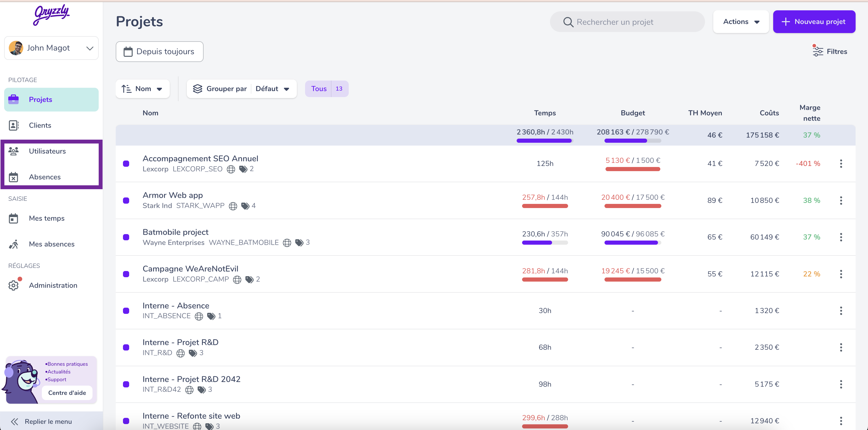Click the globe icon on Interne - Absence row
The width and height of the screenshot is (868, 430).
point(199,316)
